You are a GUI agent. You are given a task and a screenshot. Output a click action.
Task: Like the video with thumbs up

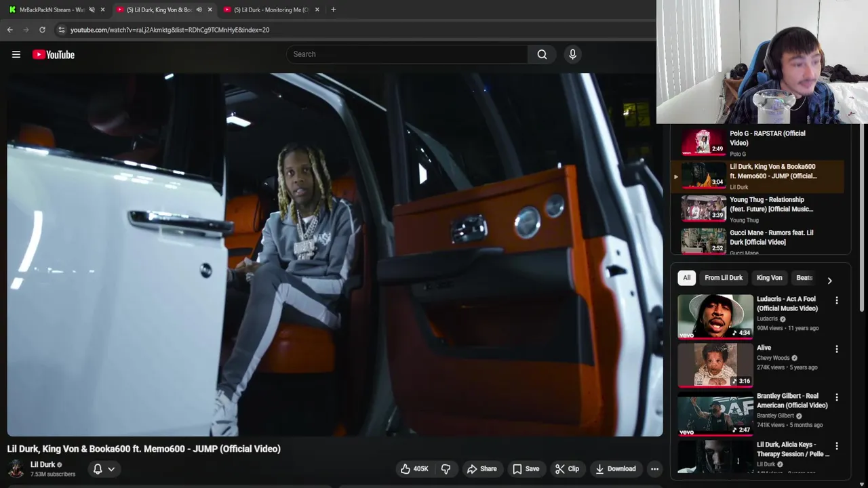[414, 469]
